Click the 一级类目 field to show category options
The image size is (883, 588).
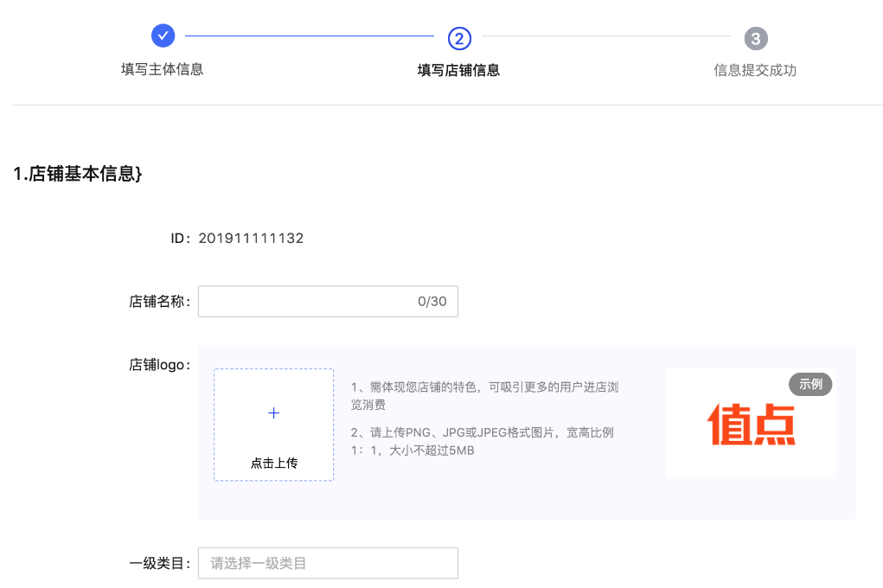coord(328,563)
